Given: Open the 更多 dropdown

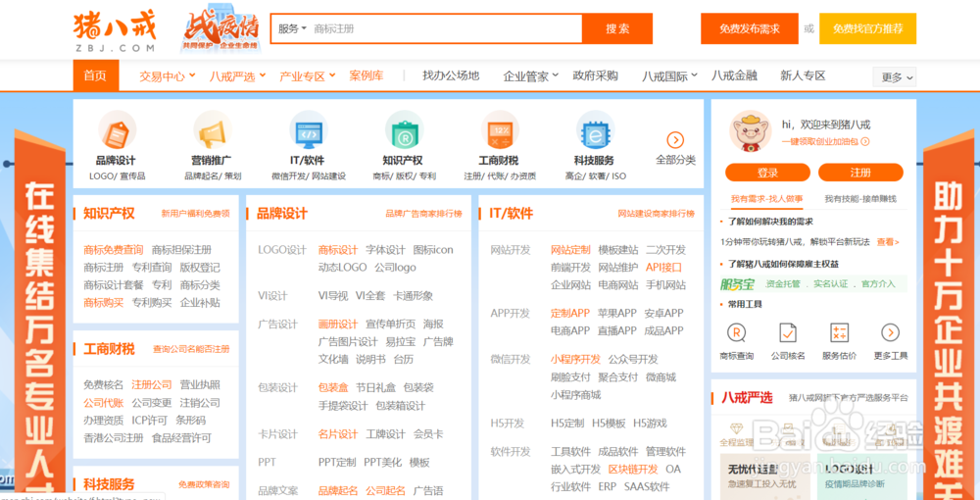Looking at the screenshot, I should [895, 77].
